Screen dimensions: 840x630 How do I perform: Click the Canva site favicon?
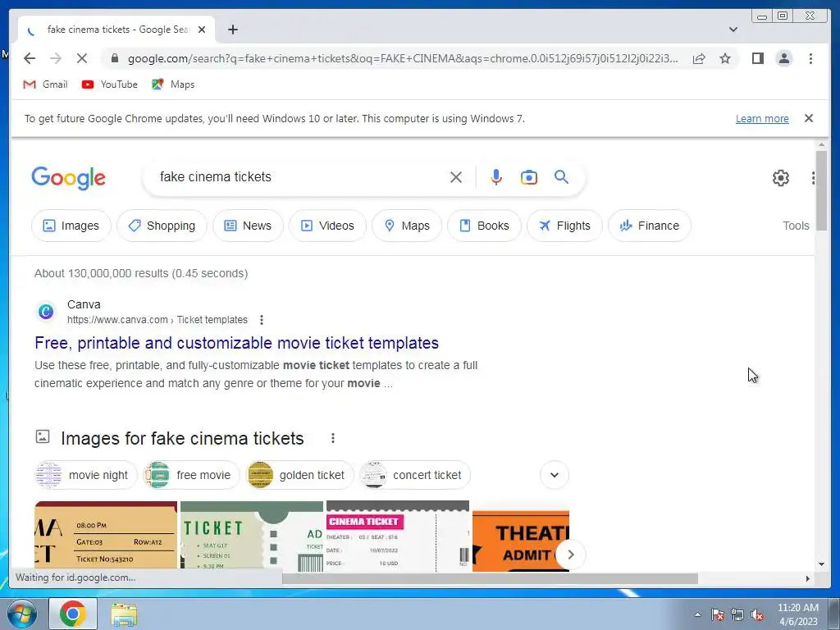click(x=46, y=311)
